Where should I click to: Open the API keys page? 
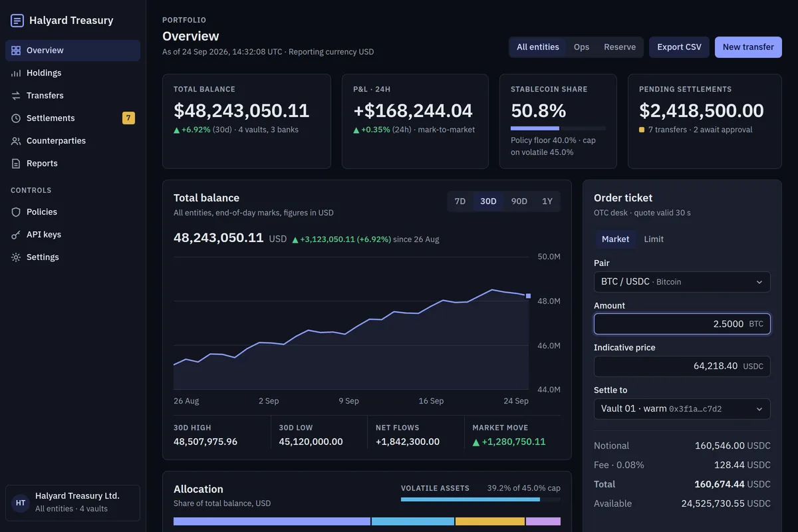point(73,235)
